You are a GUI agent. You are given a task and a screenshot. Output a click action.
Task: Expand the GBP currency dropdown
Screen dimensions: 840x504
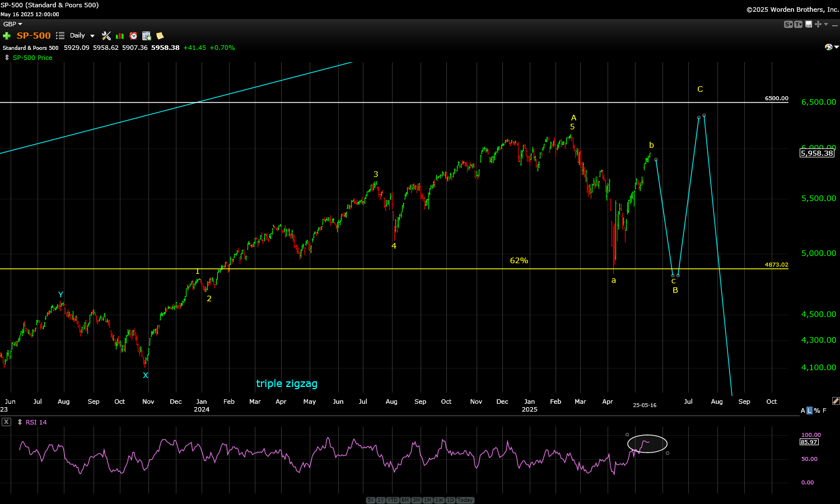(x=12, y=24)
